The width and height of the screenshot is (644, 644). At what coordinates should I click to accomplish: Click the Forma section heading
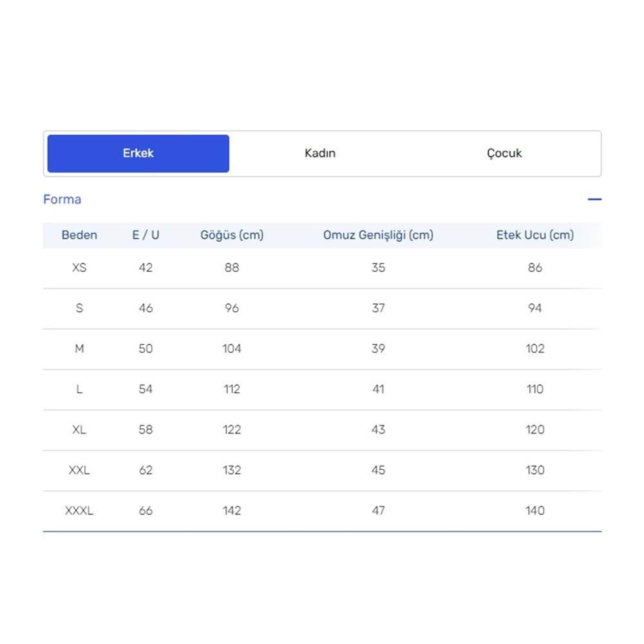(62, 200)
